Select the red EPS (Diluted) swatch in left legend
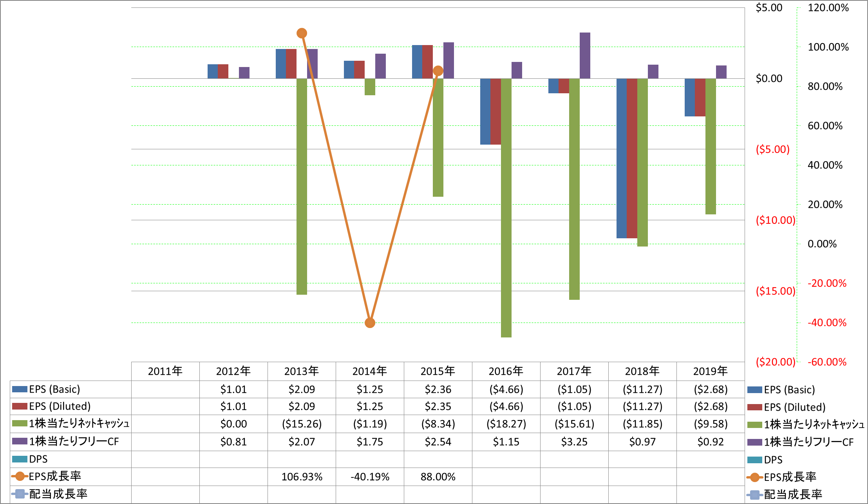The width and height of the screenshot is (868, 504). [x=20, y=406]
